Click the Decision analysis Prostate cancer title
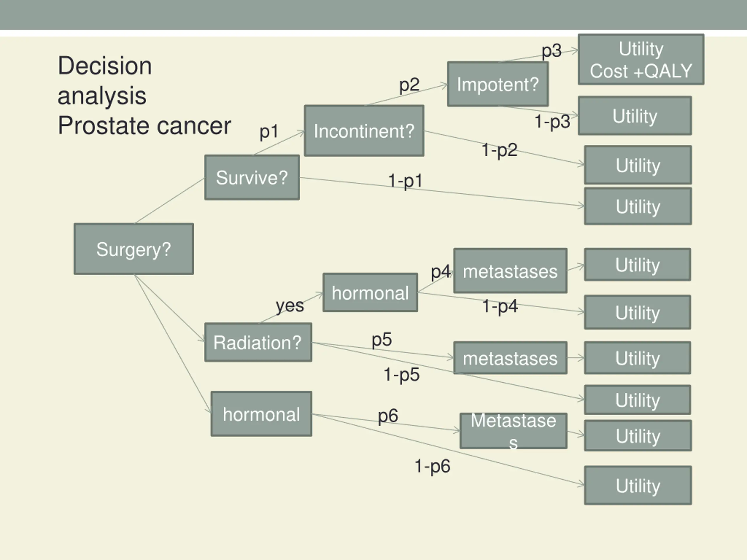 [x=144, y=96]
